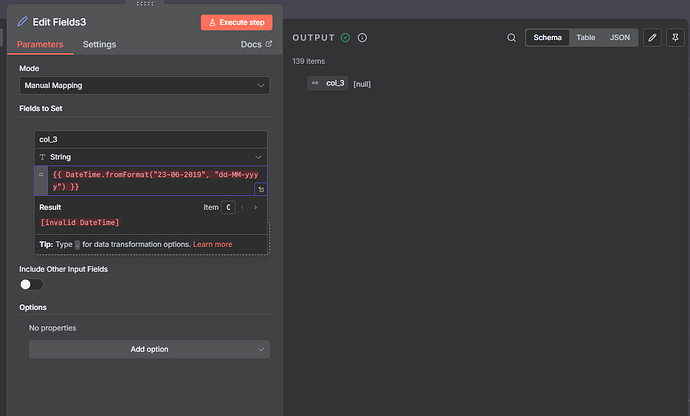
Task: Click the green success checkmark icon
Action: [x=345, y=38]
